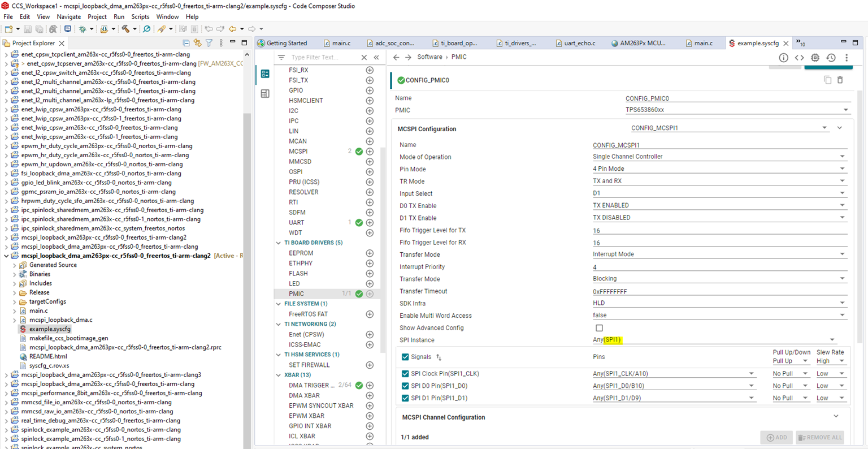This screenshot has height=449, width=868.
Task: Click the New project toolbar icon
Action: coord(8,29)
